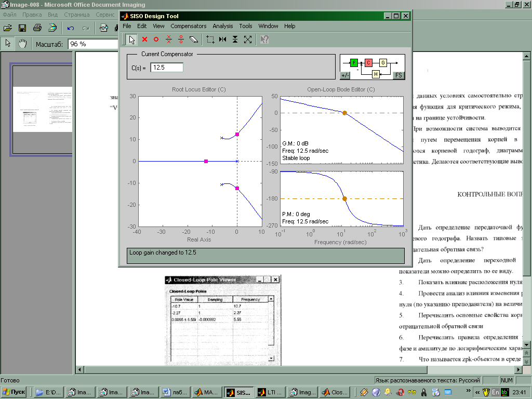Image resolution: width=532 pixels, height=399 pixels.
Task: Choose the add real zero tool
Action: click(156, 39)
